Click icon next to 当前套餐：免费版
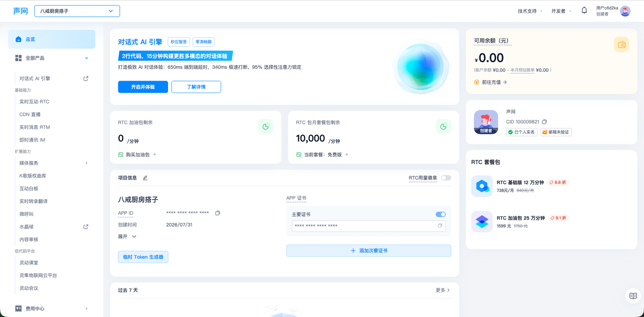This screenshot has width=644, height=317. (x=299, y=155)
